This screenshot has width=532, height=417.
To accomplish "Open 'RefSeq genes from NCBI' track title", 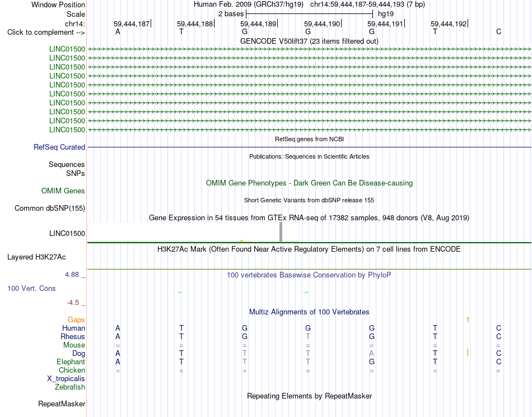I will click(309, 139).
